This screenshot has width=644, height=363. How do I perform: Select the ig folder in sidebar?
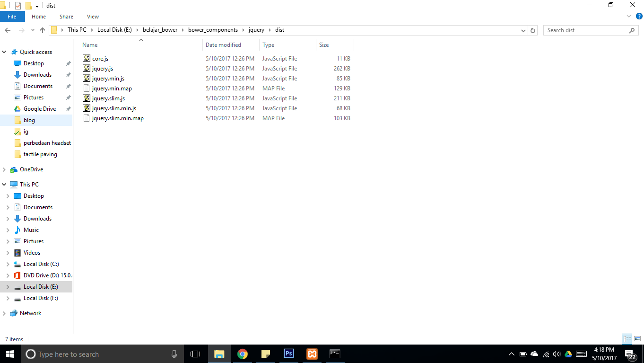coord(26,132)
